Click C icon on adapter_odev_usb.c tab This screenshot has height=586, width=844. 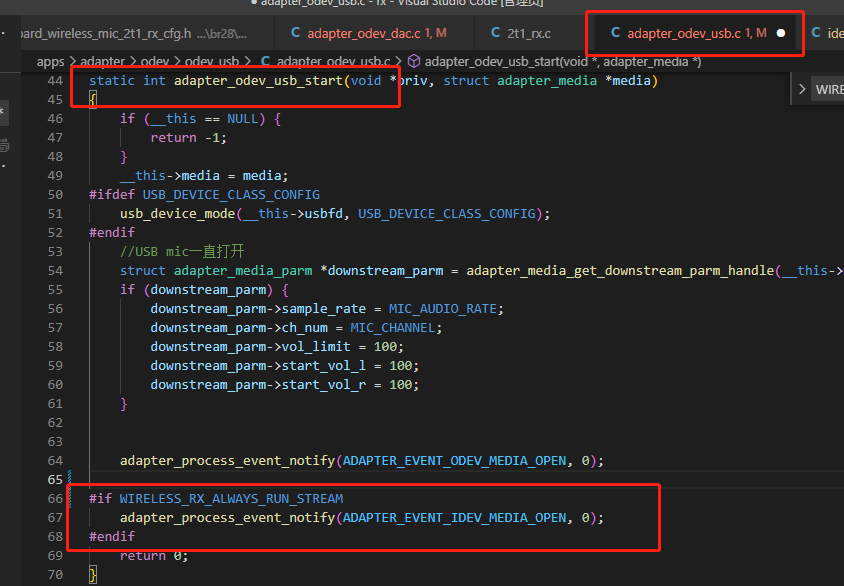(615, 33)
